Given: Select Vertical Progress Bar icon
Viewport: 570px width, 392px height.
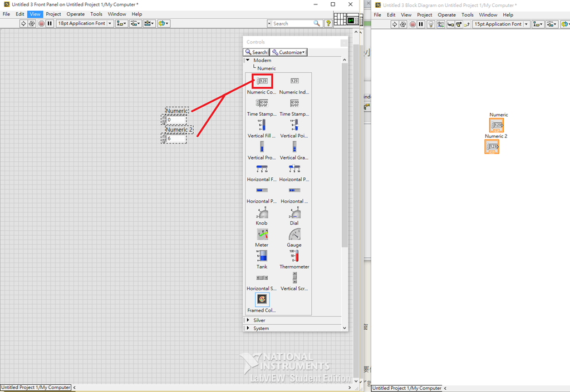Looking at the screenshot, I should click(262, 147).
